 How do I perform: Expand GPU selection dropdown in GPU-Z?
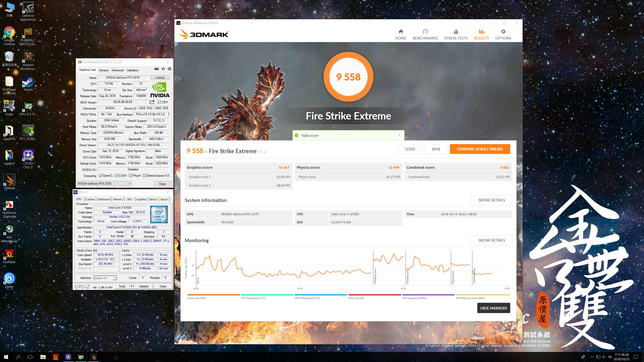pyautogui.click(x=104, y=184)
